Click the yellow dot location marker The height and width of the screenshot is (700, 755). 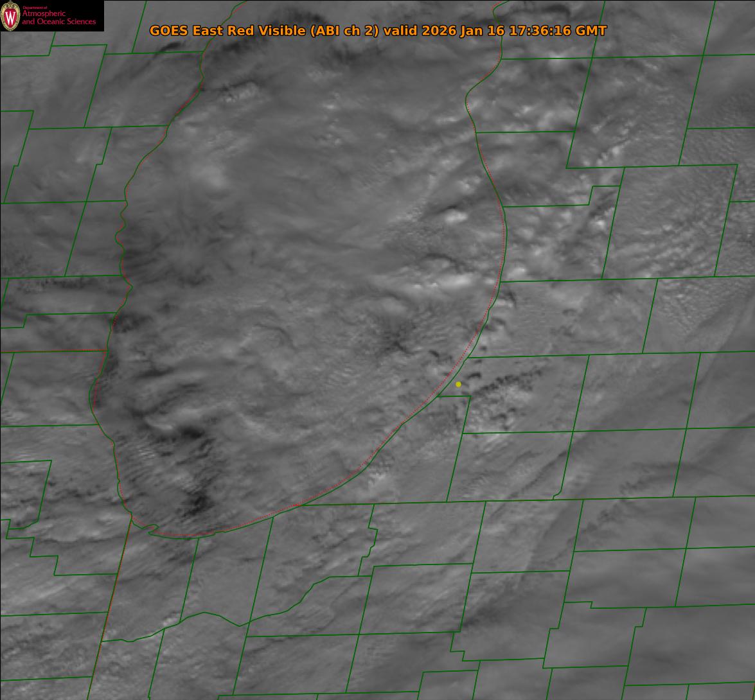click(458, 384)
